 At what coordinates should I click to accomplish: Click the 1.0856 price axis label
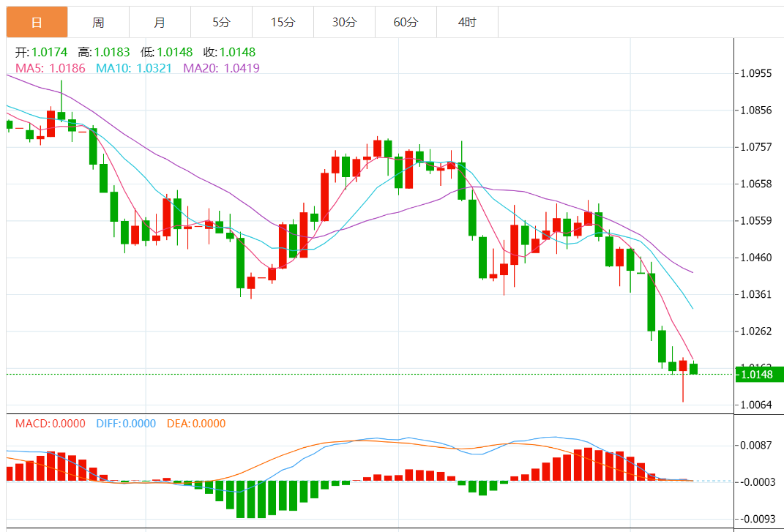[756, 110]
